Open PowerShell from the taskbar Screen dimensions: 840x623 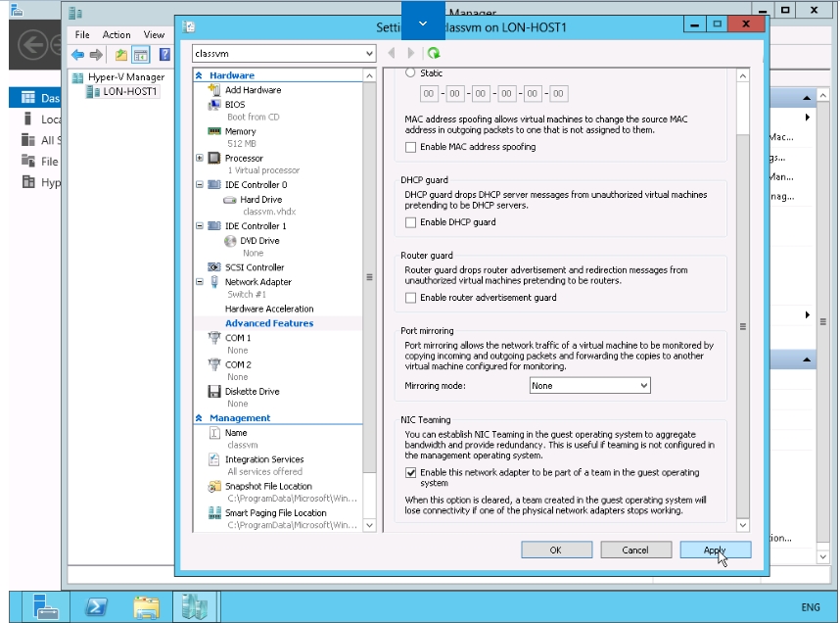tap(97, 607)
